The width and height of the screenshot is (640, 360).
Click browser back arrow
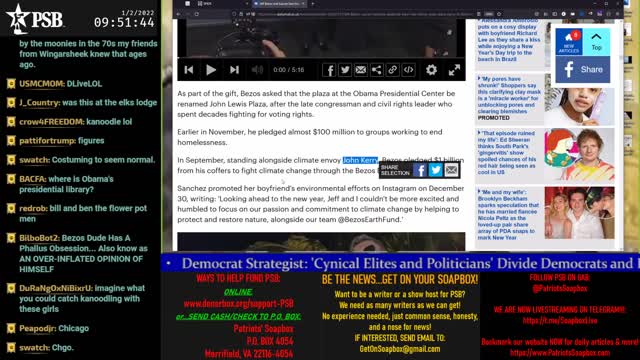(179, 14)
